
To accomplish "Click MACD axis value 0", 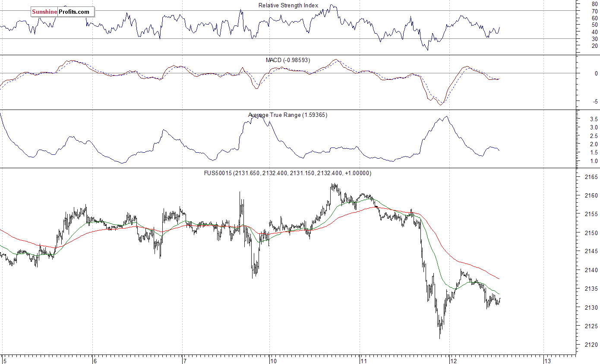I will [x=597, y=73].
